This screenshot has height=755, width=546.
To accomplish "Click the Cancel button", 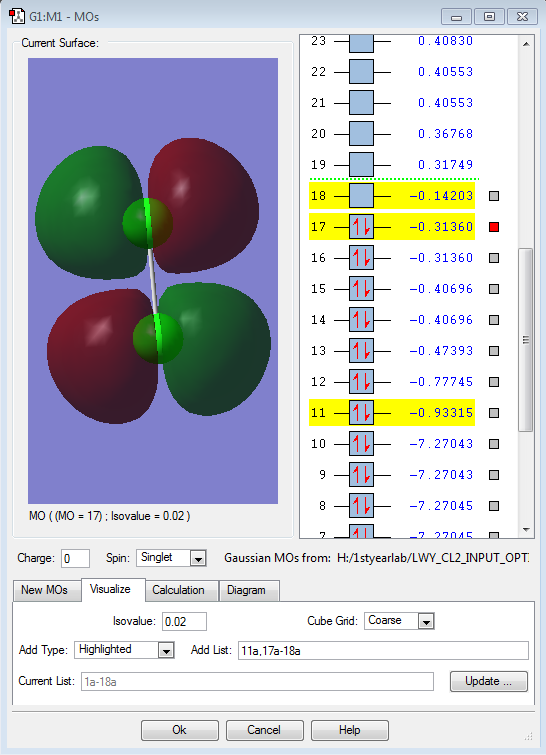I will pyautogui.click(x=264, y=730).
